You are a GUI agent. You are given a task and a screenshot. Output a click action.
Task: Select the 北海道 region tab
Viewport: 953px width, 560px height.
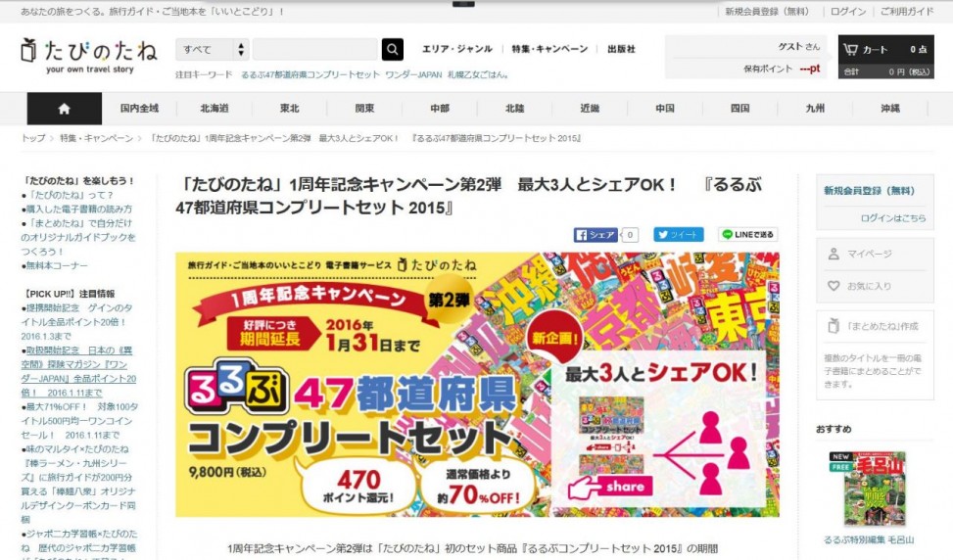click(214, 109)
